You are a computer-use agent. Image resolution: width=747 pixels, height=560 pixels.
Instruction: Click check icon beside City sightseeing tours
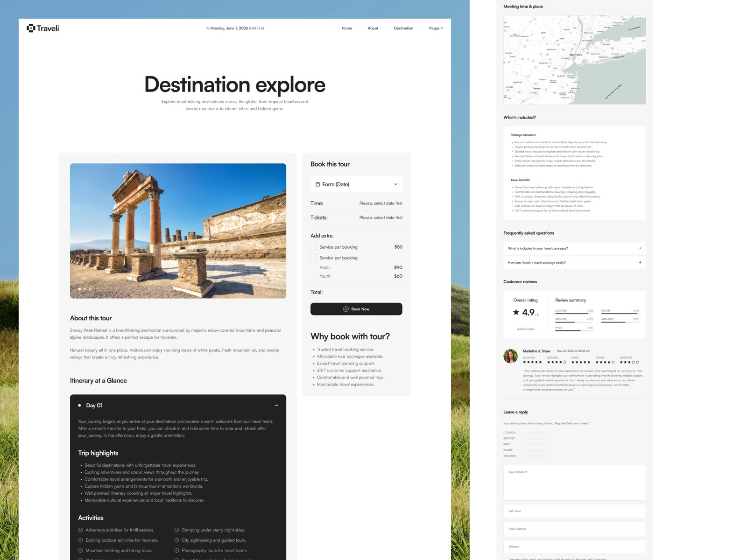click(176, 540)
